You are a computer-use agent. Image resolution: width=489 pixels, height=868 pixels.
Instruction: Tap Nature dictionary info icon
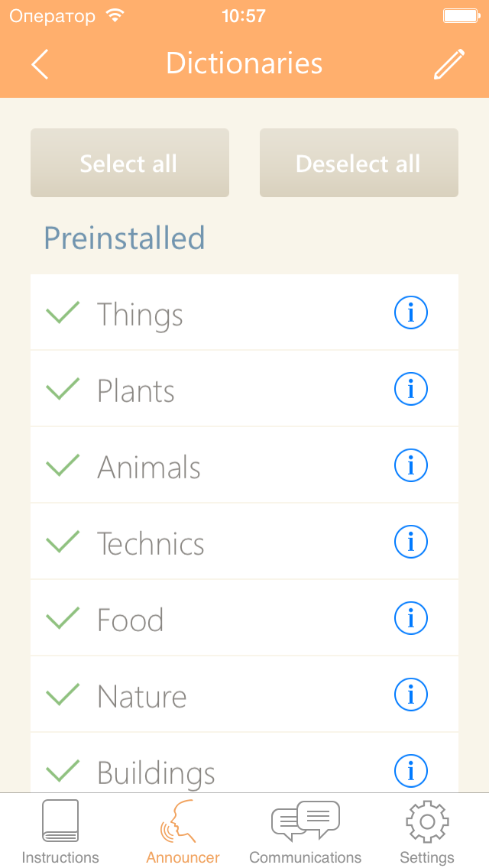(411, 695)
